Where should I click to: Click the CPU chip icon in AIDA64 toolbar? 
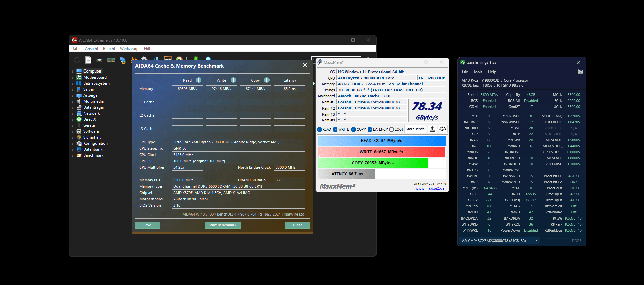(x=99, y=60)
